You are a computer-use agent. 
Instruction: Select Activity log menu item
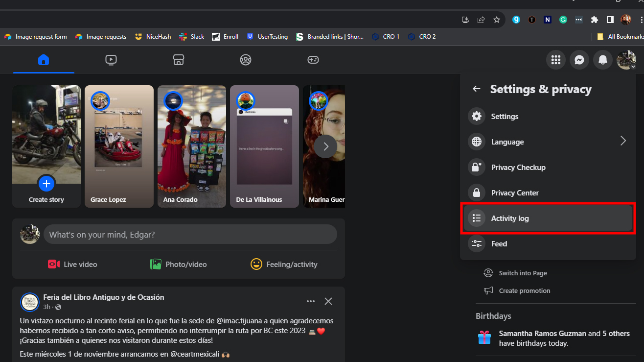548,218
